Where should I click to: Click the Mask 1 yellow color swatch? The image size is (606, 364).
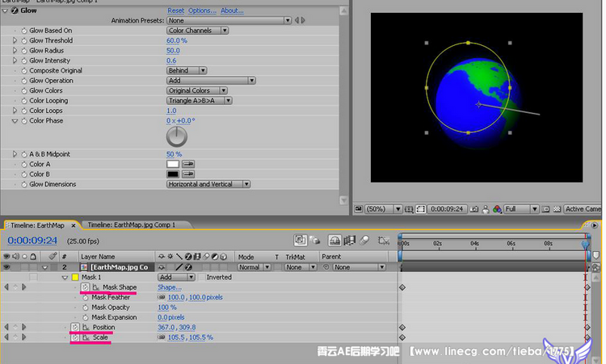pos(75,277)
